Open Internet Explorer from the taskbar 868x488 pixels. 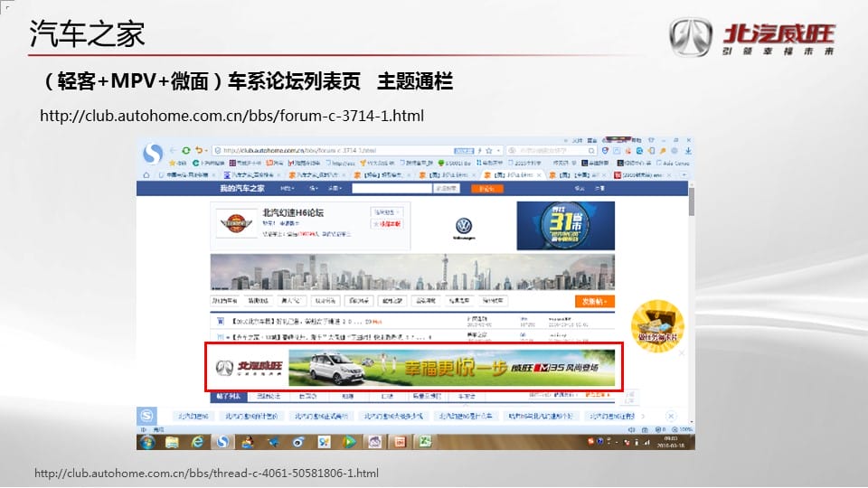(x=198, y=442)
